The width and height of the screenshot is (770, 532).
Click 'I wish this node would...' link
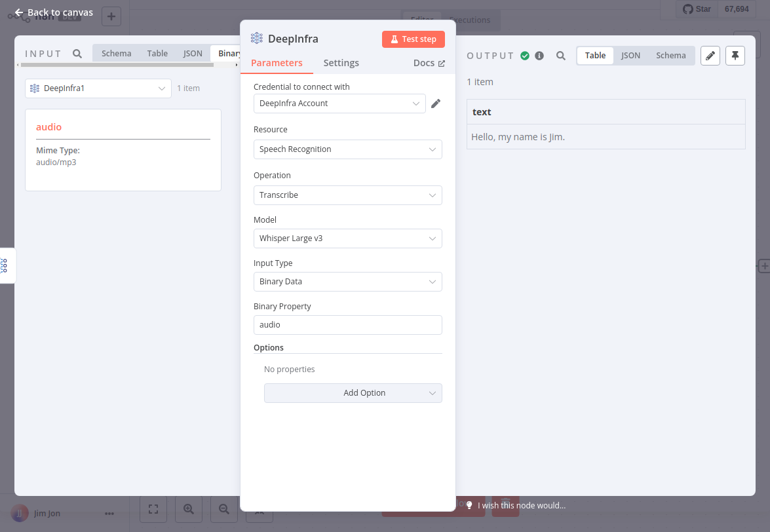(522, 505)
